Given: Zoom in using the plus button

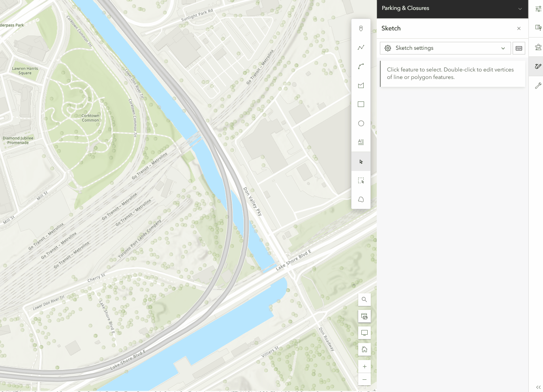Looking at the screenshot, I should [364, 366].
